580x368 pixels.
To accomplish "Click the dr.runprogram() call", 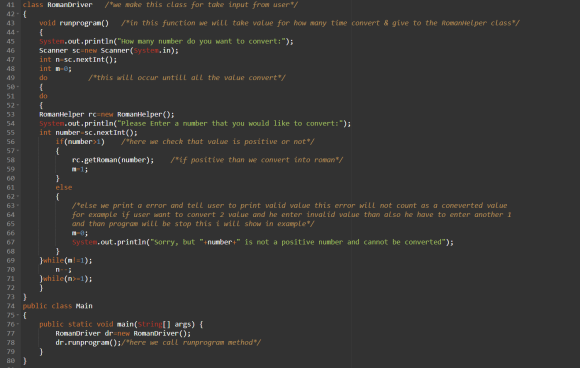I will (88, 342).
